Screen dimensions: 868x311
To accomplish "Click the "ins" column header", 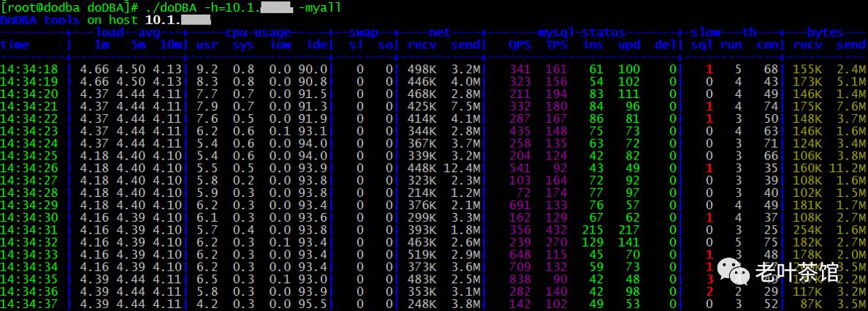I will tap(593, 45).
